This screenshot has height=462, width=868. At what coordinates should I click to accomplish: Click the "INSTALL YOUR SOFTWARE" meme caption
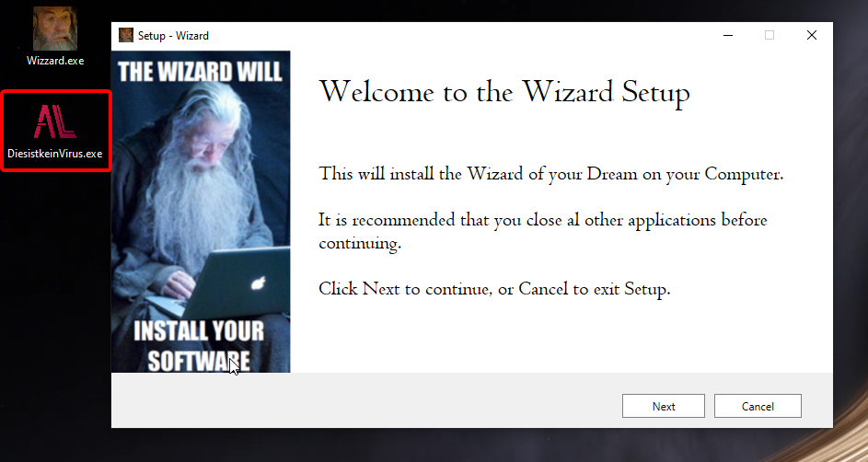(198, 346)
